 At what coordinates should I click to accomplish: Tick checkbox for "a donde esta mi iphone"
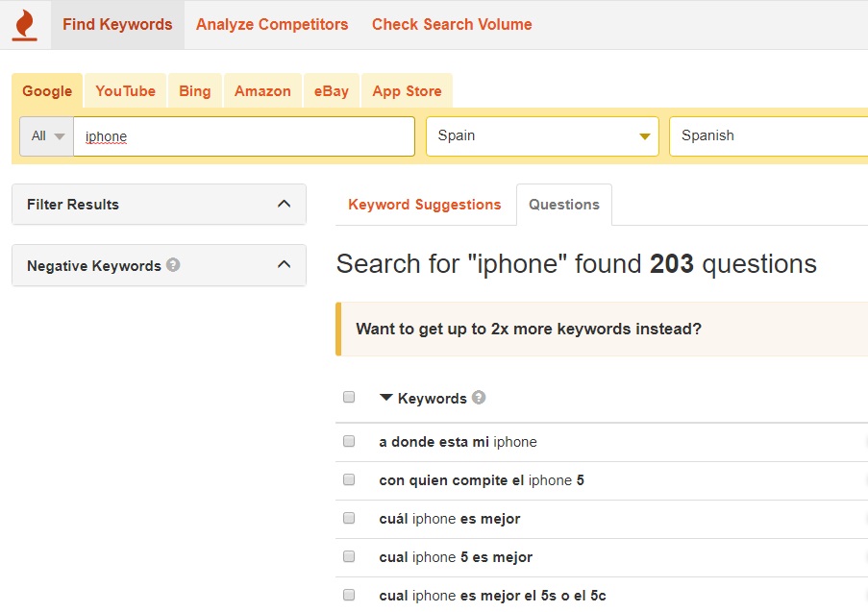349,442
